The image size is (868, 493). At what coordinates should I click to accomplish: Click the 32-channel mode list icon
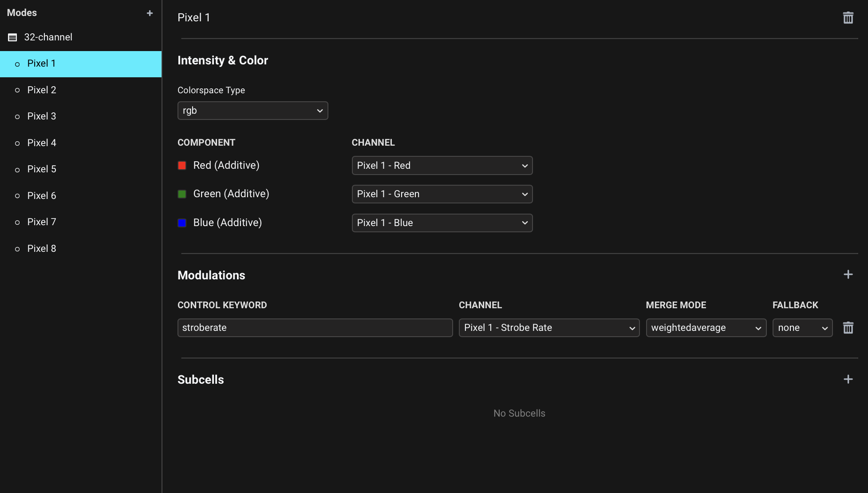pyautogui.click(x=12, y=37)
